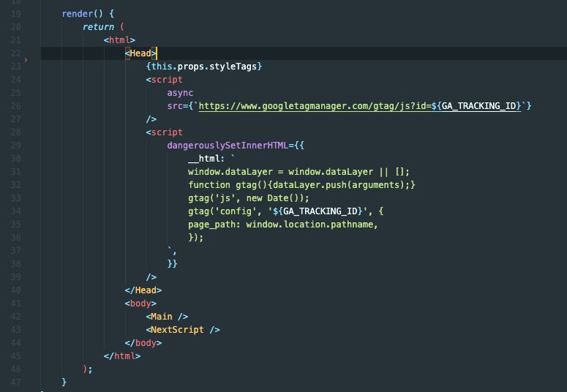Click line number 40 in the gutter

[x=16, y=290]
